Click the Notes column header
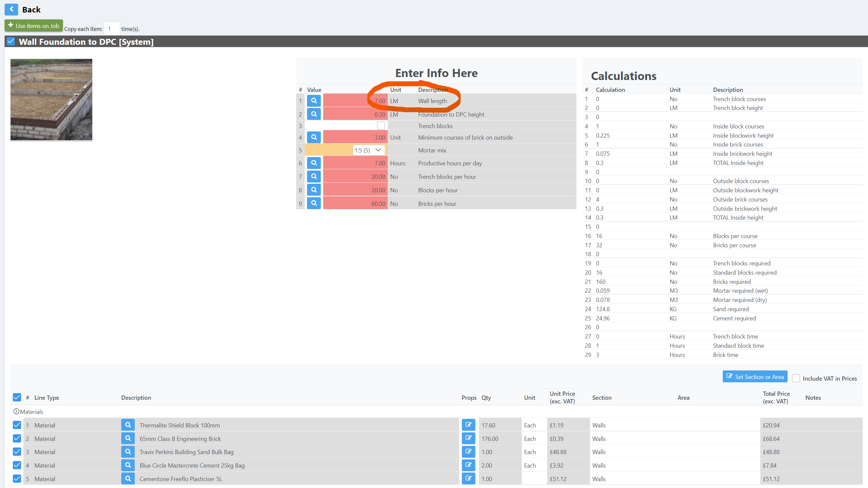The image size is (868, 488). pyautogui.click(x=813, y=397)
